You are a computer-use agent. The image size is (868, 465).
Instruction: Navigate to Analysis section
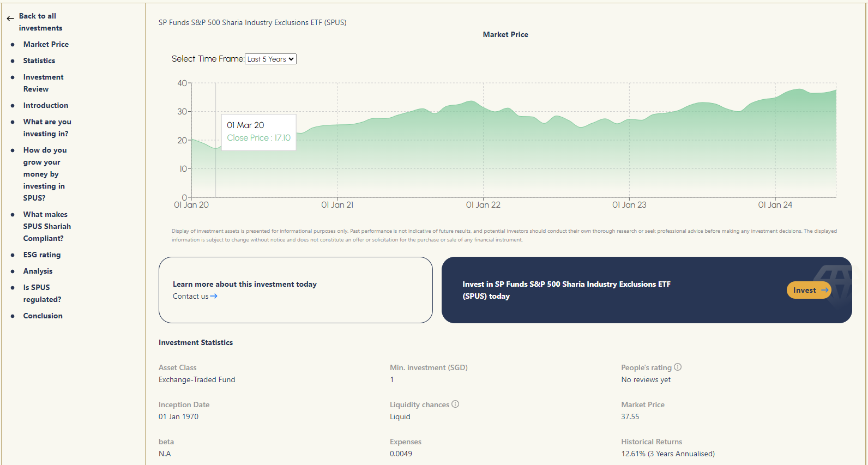tap(38, 271)
